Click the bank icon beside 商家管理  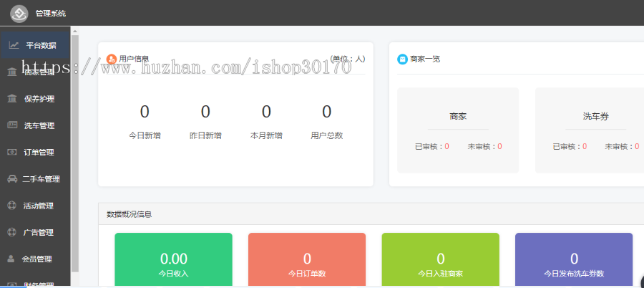tap(12, 72)
